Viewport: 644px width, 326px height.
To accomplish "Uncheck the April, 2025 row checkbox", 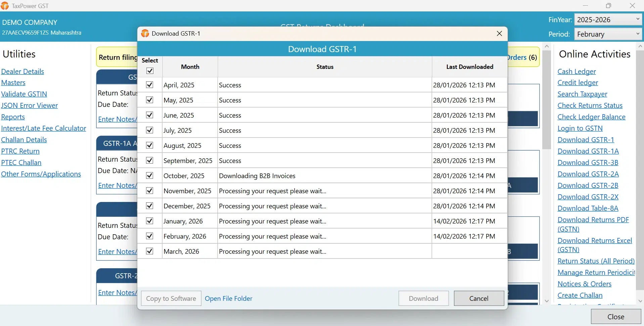I will (150, 85).
